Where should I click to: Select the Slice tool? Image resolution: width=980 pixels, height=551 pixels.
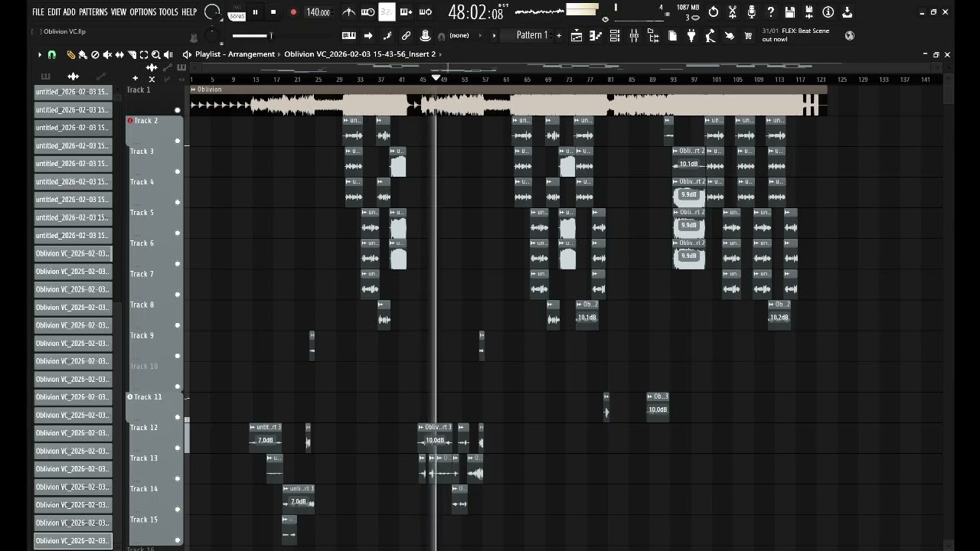[132, 54]
